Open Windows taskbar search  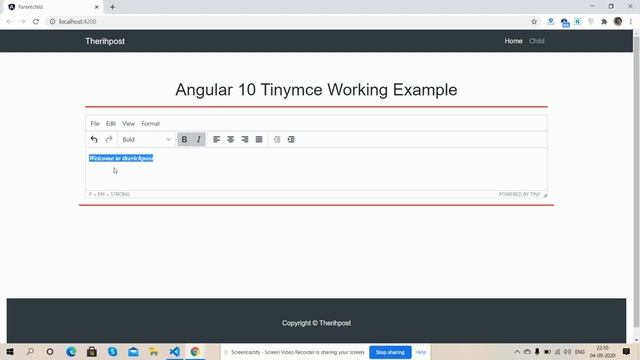point(30,352)
